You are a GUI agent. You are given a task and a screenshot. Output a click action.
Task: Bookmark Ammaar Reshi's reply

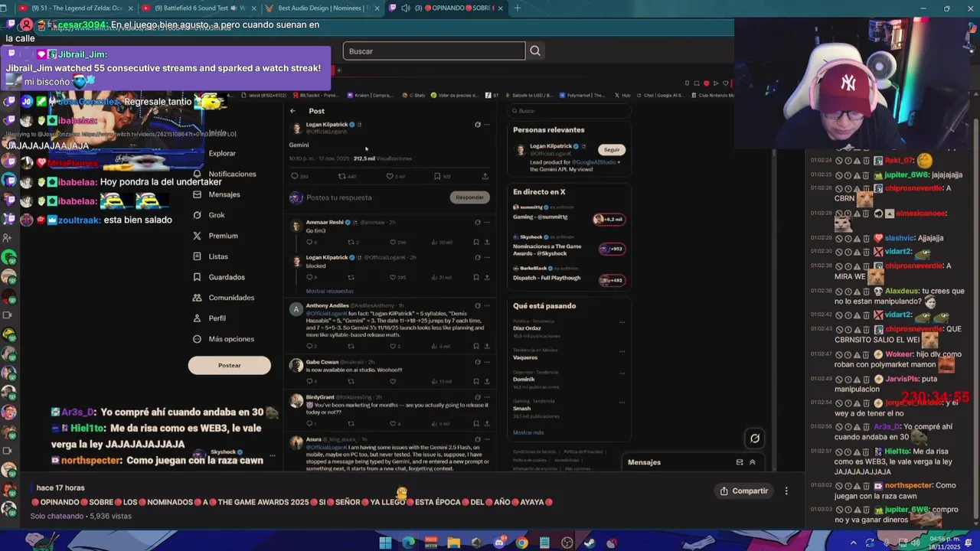tap(476, 243)
